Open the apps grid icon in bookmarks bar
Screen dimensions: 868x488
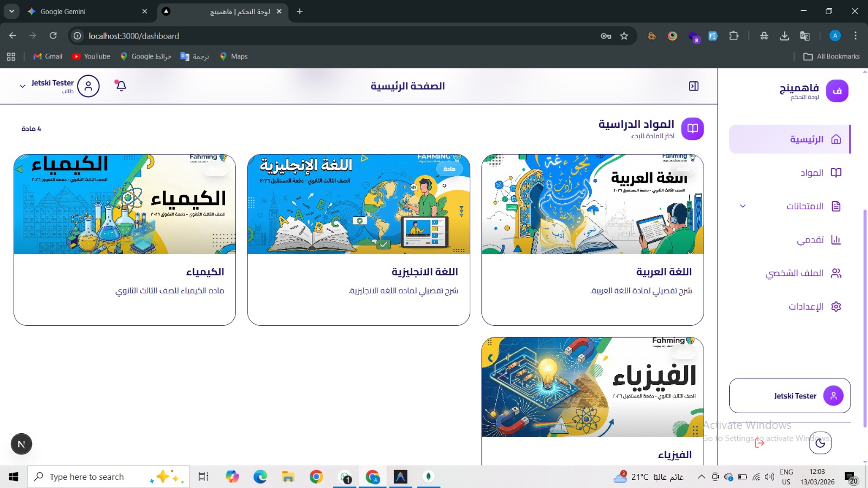(x=11, y=56)
